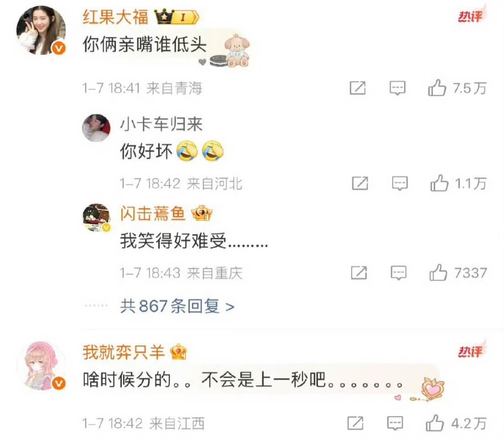Thumbs up 闪击蔫鱼's reply with 7337 likes

pos(438,273)
